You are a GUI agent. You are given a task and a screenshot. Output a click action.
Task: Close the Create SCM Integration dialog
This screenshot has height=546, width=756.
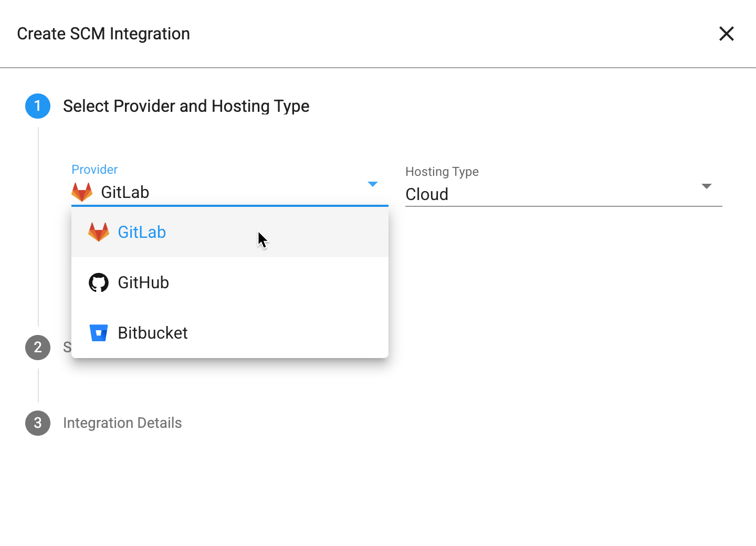coord(727,34)
